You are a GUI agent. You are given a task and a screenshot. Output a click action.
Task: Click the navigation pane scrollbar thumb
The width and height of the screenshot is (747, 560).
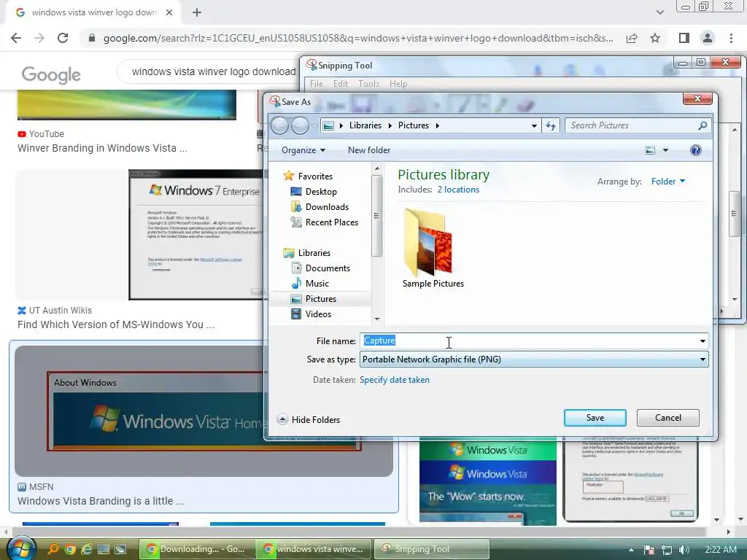pos(377,216)
